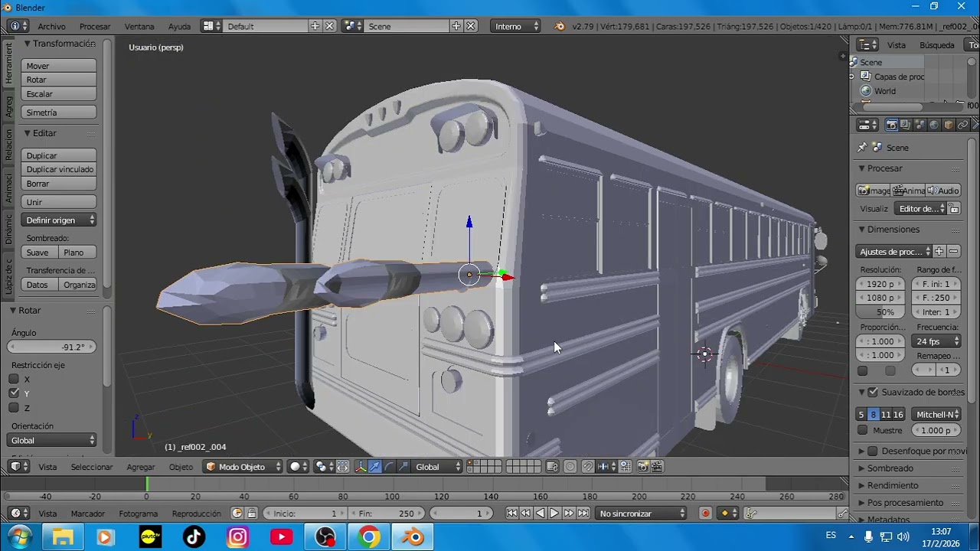
Task: Play the animation in reverse
Action: (540, 514)
